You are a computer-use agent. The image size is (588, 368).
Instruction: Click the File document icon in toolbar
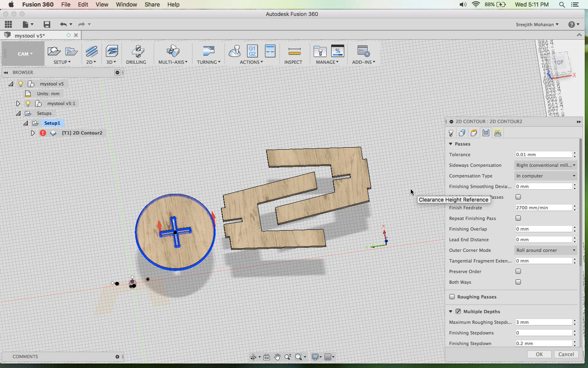point(25,25)
